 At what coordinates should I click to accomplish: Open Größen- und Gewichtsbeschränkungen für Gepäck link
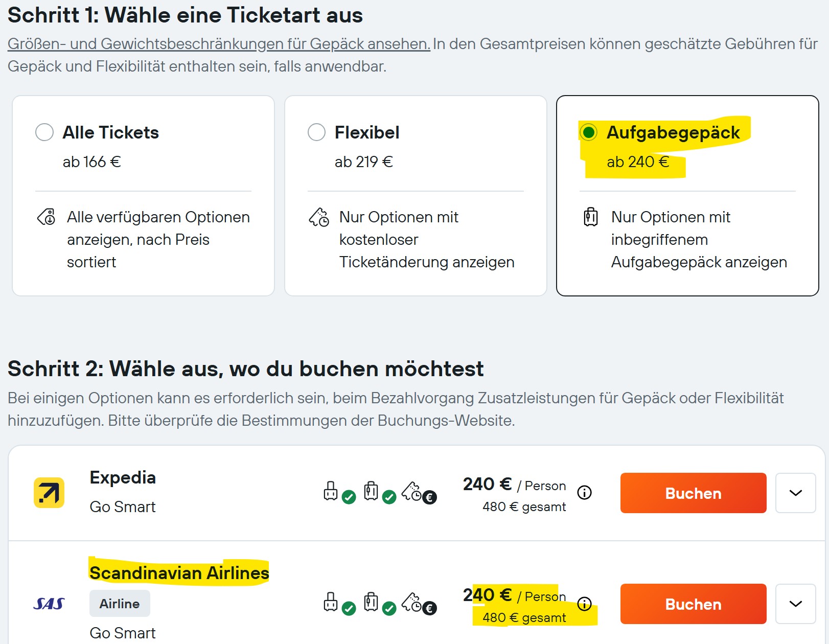coord(219,44)
